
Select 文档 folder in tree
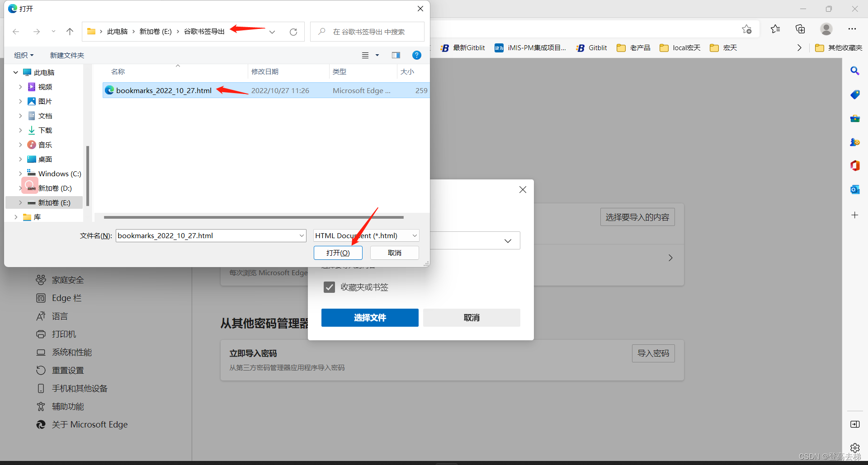click(x=45, y=116)
